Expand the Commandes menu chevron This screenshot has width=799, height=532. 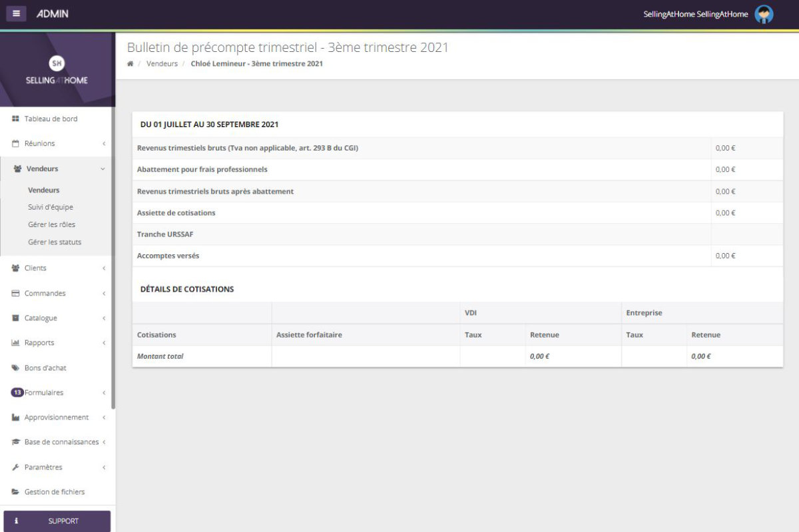[104, 294]
